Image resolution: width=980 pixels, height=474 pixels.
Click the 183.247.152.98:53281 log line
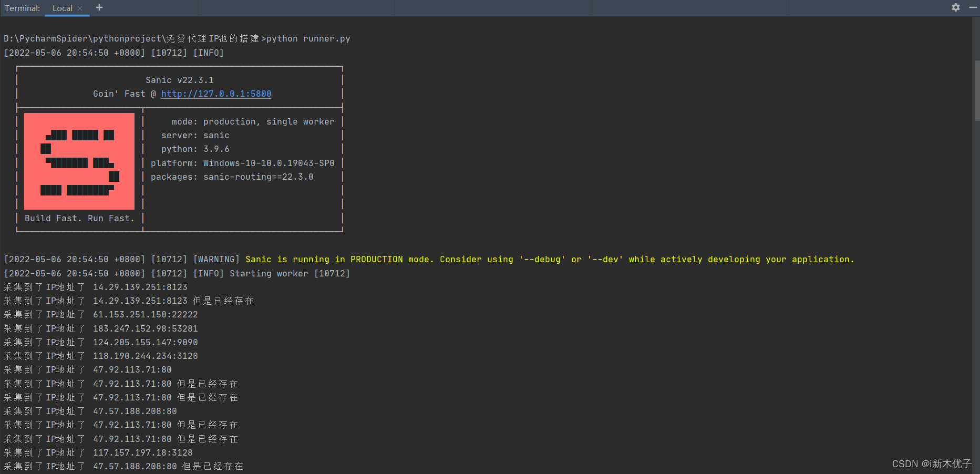point(101,328)
